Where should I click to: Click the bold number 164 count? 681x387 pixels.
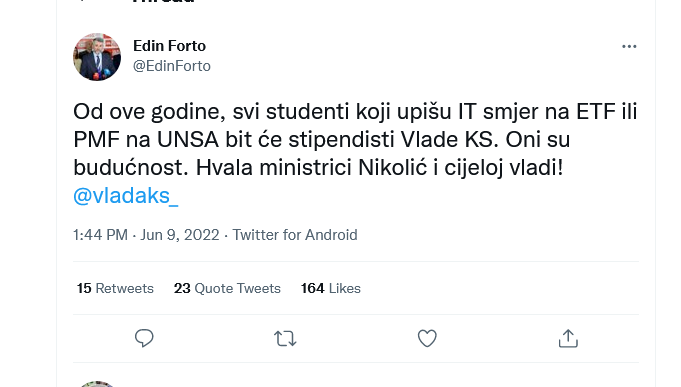[x=313, y=288]
